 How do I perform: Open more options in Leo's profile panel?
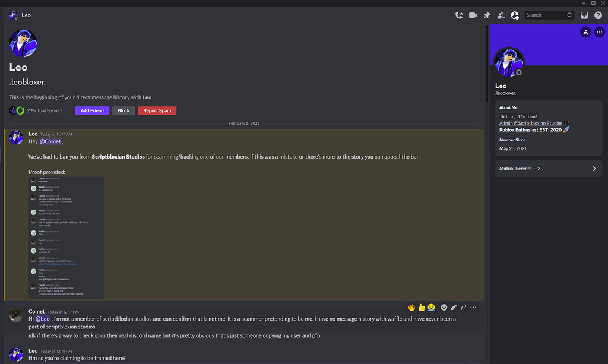[599, 32]
